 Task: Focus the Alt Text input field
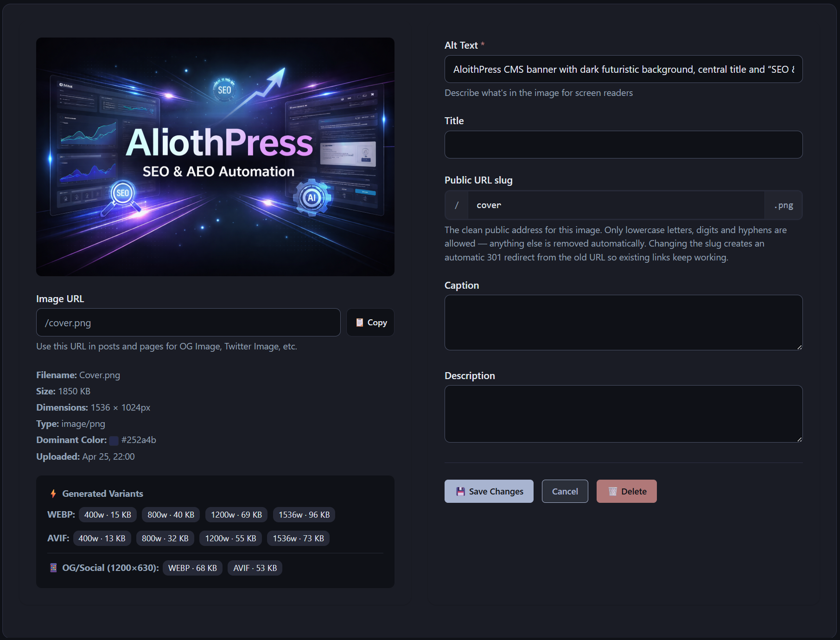tap(624, 69)
